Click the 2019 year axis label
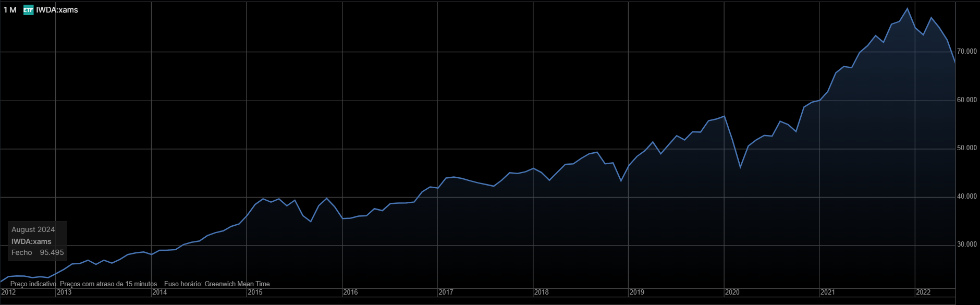Screen dimensions: 980x305 click(x=636, y=292)
